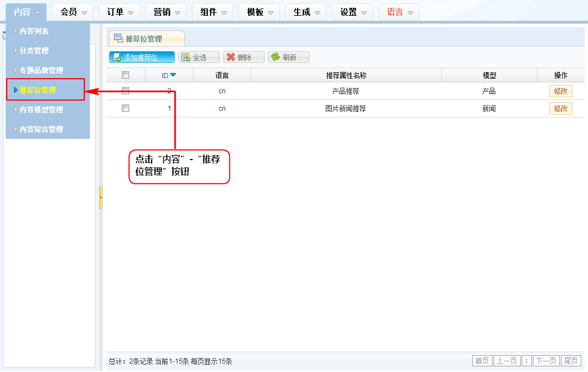Select 内容列表 in the sidebar menu
Screen dimensions: 588x372
34,31
